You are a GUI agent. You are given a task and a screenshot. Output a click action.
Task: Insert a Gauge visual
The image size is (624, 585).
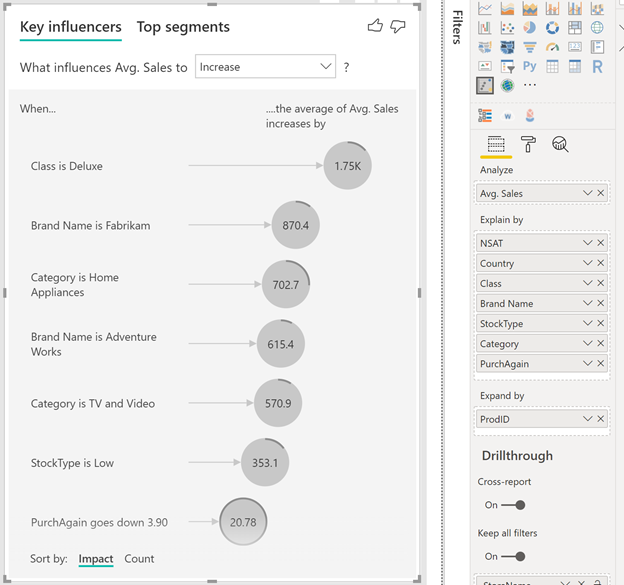(552, 47)
